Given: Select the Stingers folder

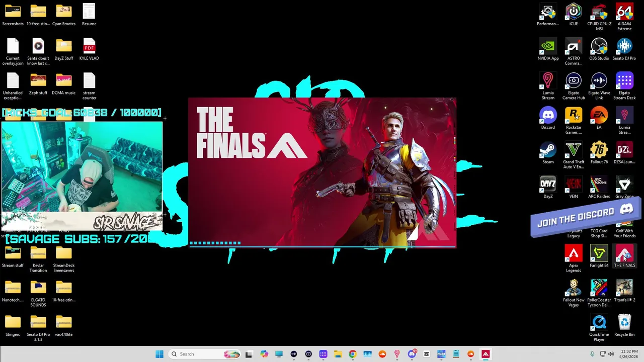Looking at the screenshot, I should tap(13, 325).
